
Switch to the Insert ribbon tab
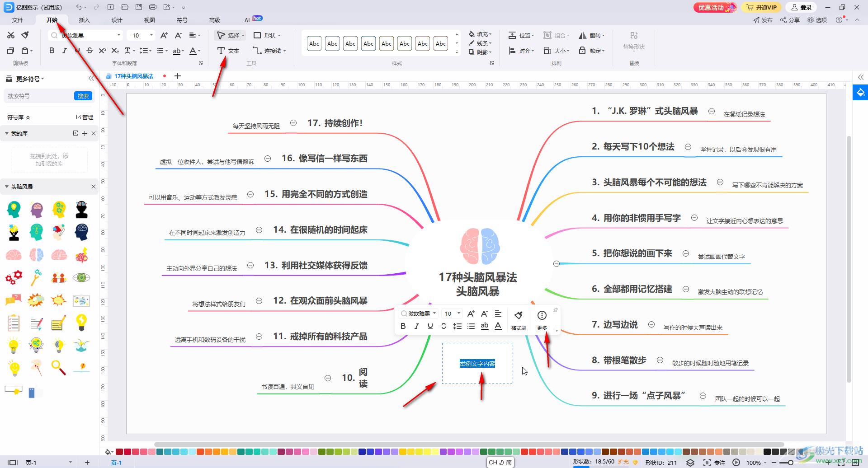tap(85, 20)
